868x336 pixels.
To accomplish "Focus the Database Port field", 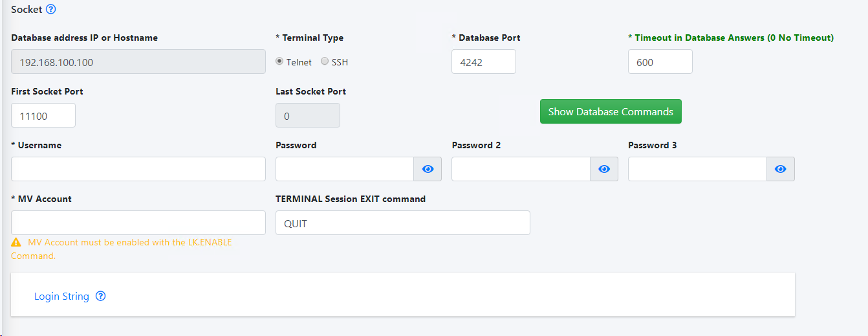I will (x=484, y=62).
